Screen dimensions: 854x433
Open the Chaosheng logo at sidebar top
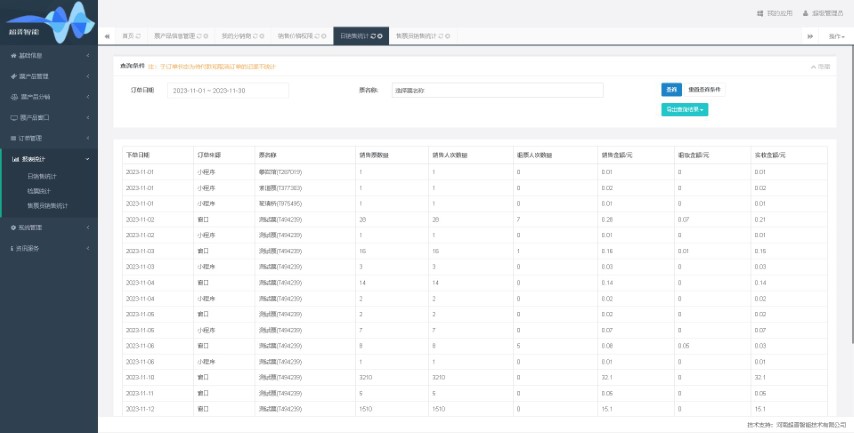(49, 22)
